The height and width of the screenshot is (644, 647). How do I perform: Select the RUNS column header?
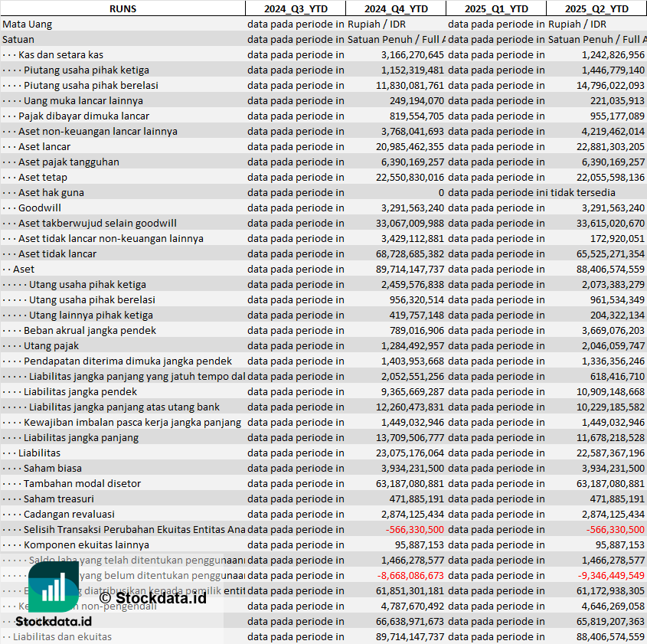coord(123,8)
